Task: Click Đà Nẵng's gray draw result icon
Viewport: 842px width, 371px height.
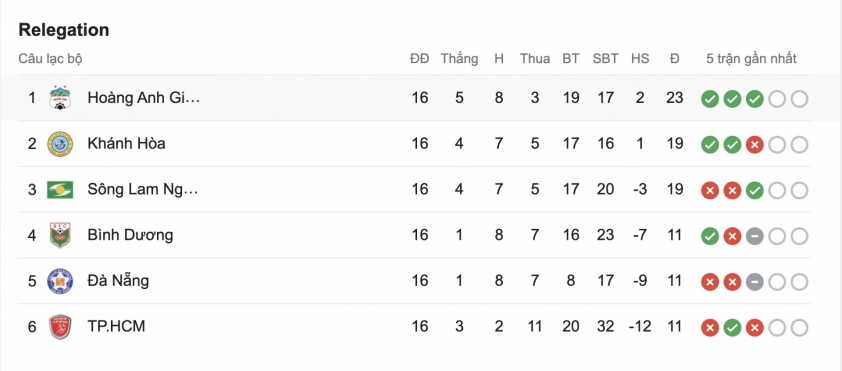Action: click(x=754, y=282)
